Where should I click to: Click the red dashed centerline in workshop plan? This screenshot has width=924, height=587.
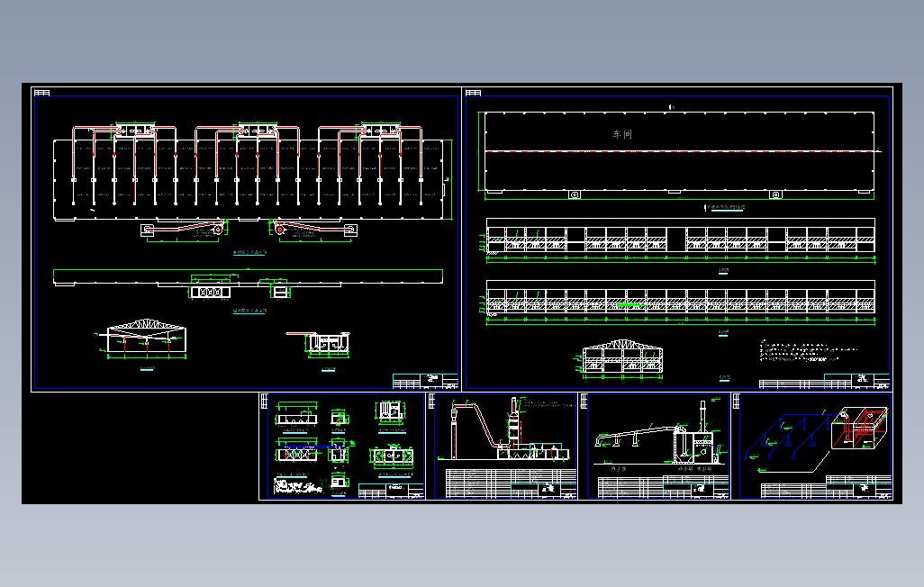(x=679, y=151)
